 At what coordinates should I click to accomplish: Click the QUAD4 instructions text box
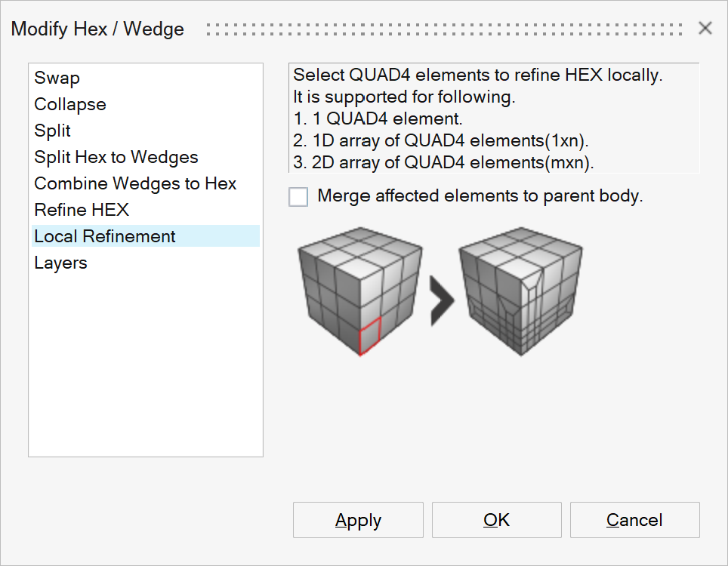(x=494, y=118)
